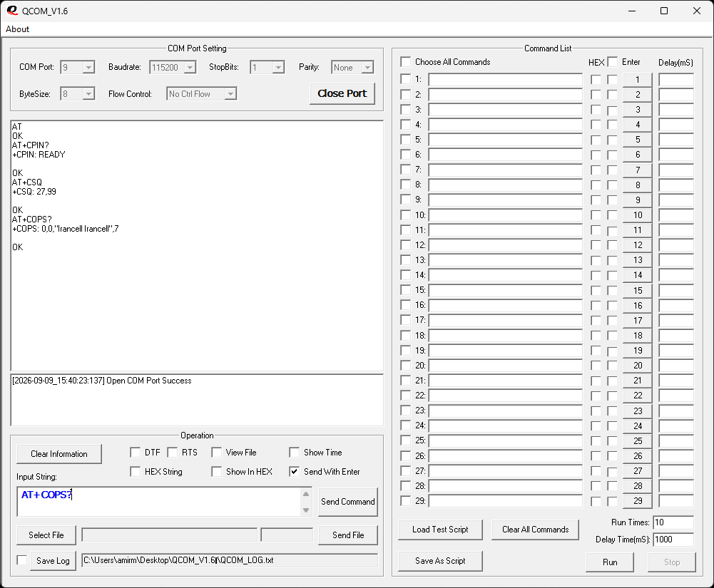The height and width of the screenshot is (588, 714).
Task: Minimize the QCOM window
Action: coord(631,11)
